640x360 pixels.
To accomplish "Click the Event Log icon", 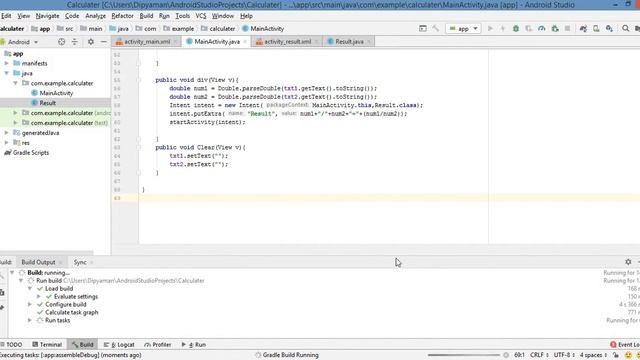I will (x=613, y=344).
